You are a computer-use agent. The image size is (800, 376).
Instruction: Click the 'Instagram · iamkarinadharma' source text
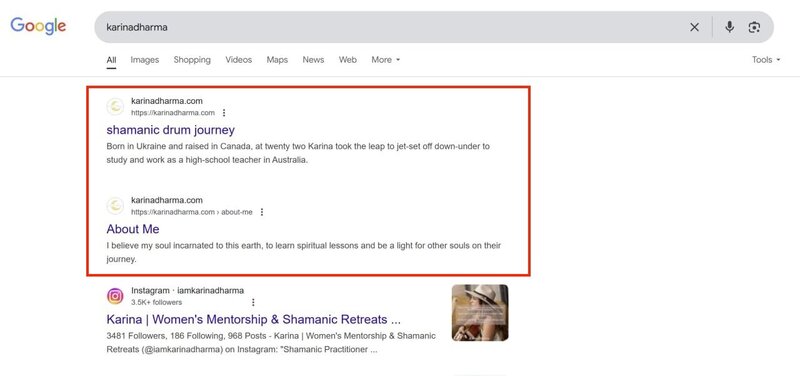[187, 290]
